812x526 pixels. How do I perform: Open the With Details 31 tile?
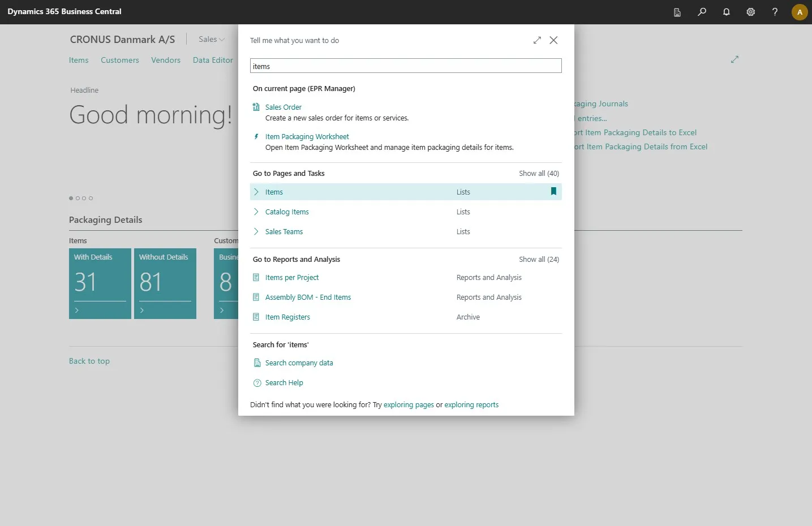click(x=100, y=283)
